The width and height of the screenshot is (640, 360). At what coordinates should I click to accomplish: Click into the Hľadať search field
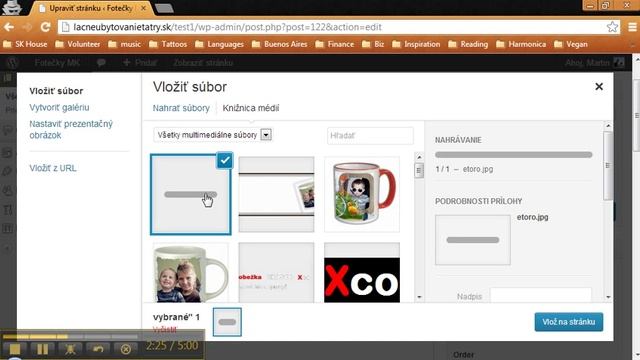click(370, 136)
